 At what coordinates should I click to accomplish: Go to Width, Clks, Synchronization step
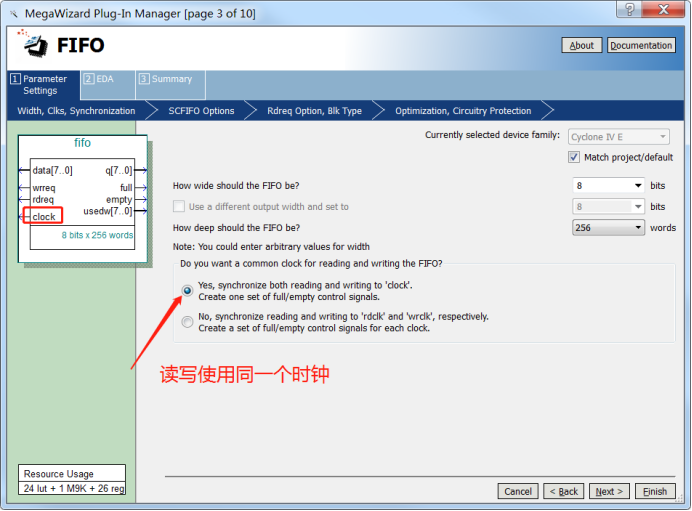pos(76,111)
